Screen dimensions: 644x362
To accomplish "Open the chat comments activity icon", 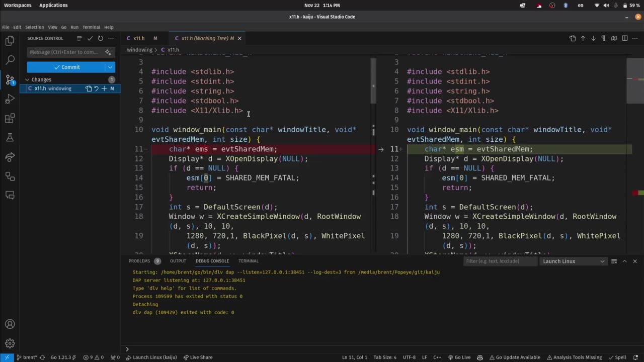I will coord(10,195).
